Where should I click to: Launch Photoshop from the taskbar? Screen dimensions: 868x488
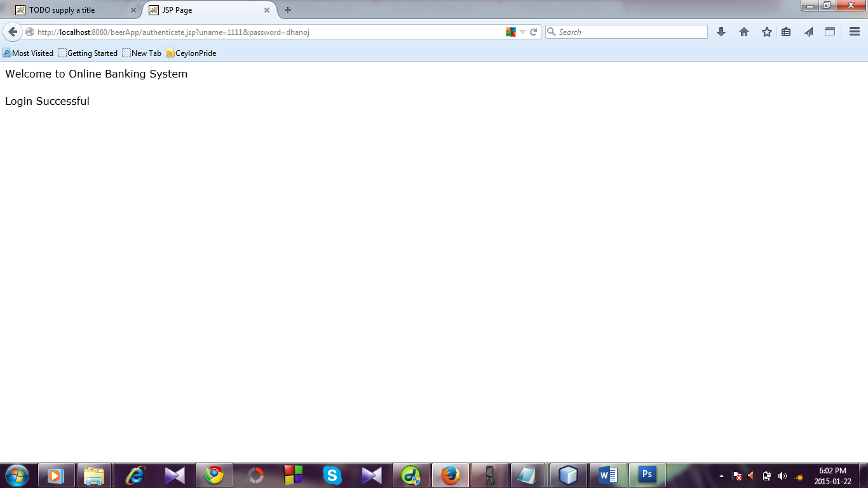click(646, 475)
